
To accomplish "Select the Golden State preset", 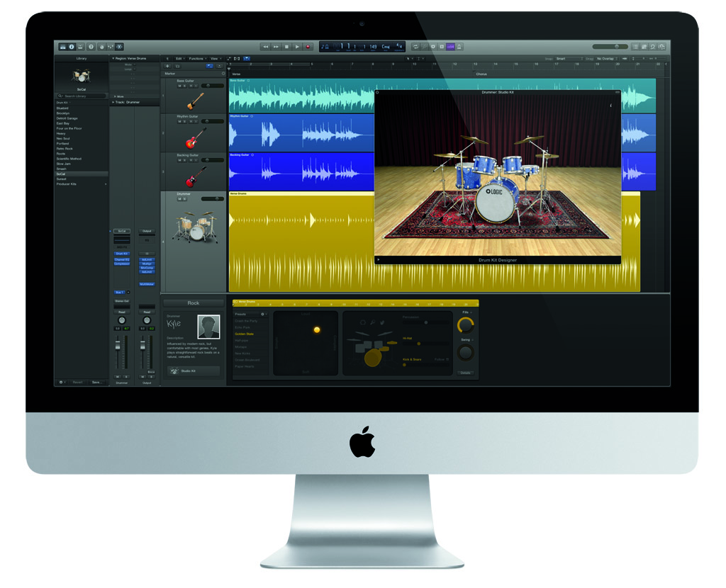I will click(x=245, y=334).
